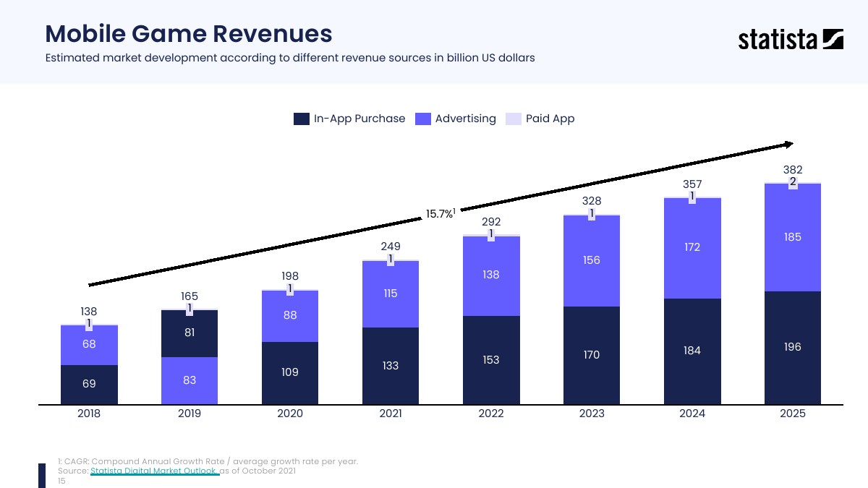Select the 2022 In-App Purchase segment labeled 153
This screenshot has height=488, width=868.
pyautogui.click(x=491, y=360)
